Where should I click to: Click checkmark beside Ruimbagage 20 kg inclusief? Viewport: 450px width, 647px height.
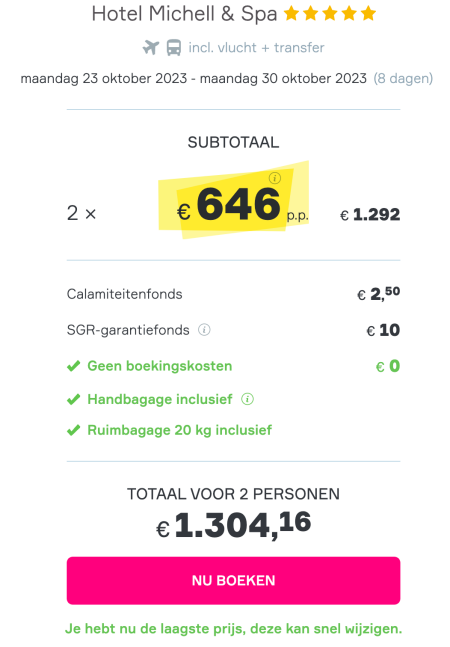click(73, 430)
